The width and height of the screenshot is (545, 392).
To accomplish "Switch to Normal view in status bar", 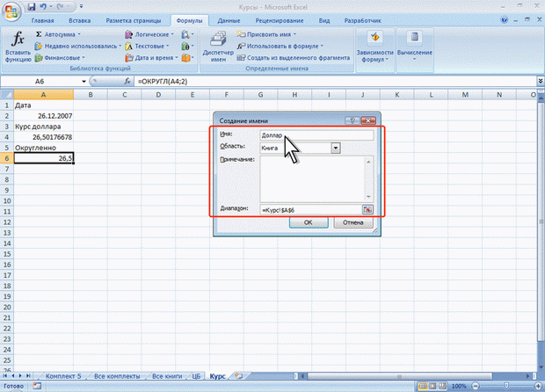I will point(423,386).
